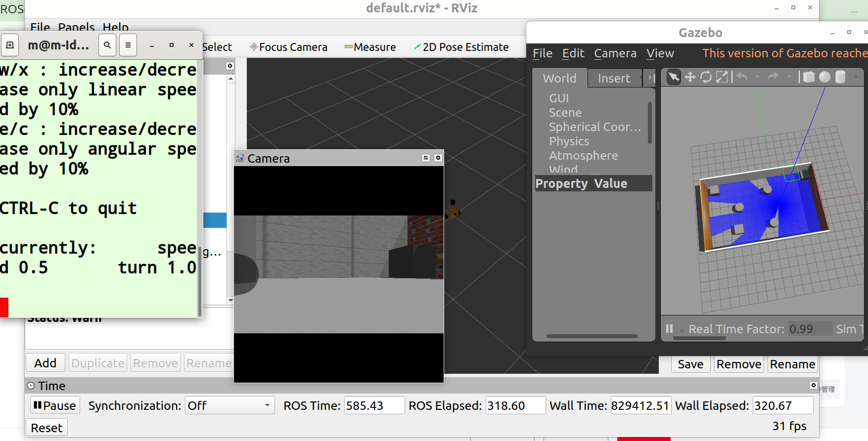Close the Camera panel
Screen dimensions: 868x441
point(438,158)
